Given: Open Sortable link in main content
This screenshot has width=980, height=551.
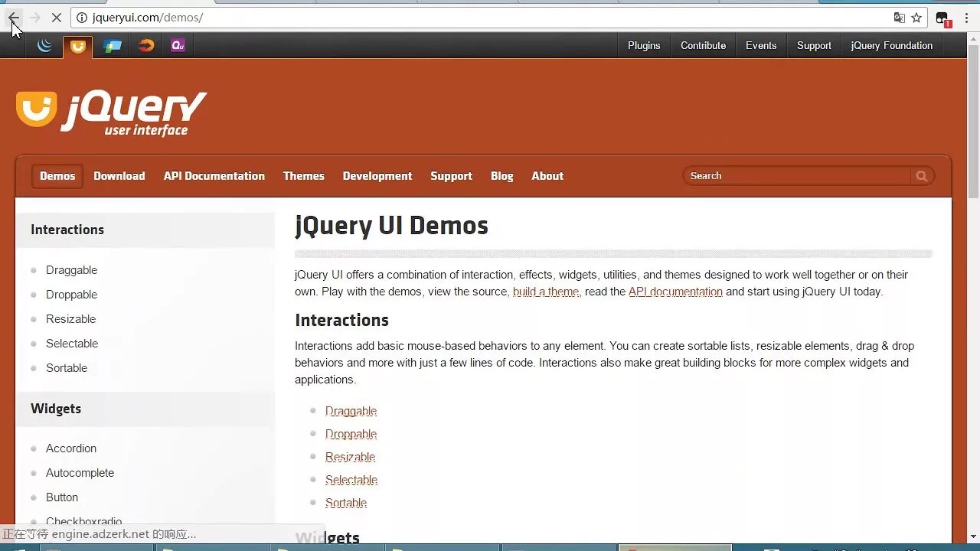Looking at the screenshot, I should point(346,503).
